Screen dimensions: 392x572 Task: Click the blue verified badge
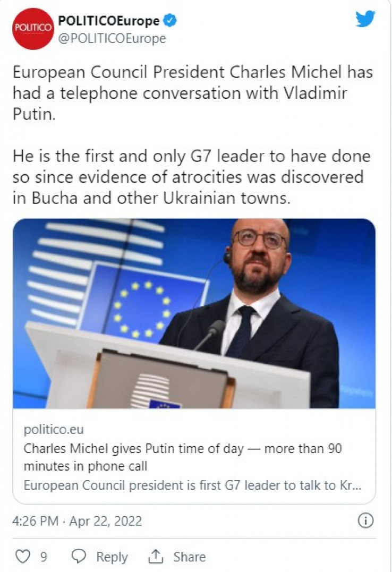(170, 21)
